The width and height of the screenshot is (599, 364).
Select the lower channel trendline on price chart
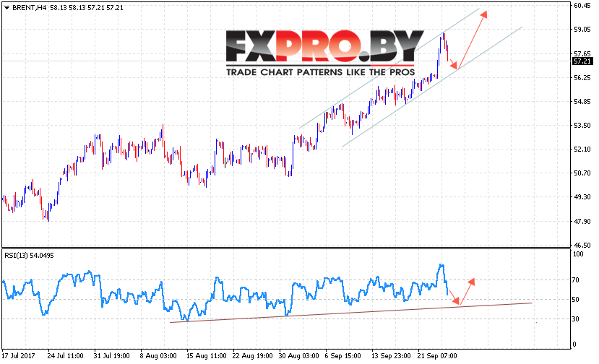click(432, 87)
